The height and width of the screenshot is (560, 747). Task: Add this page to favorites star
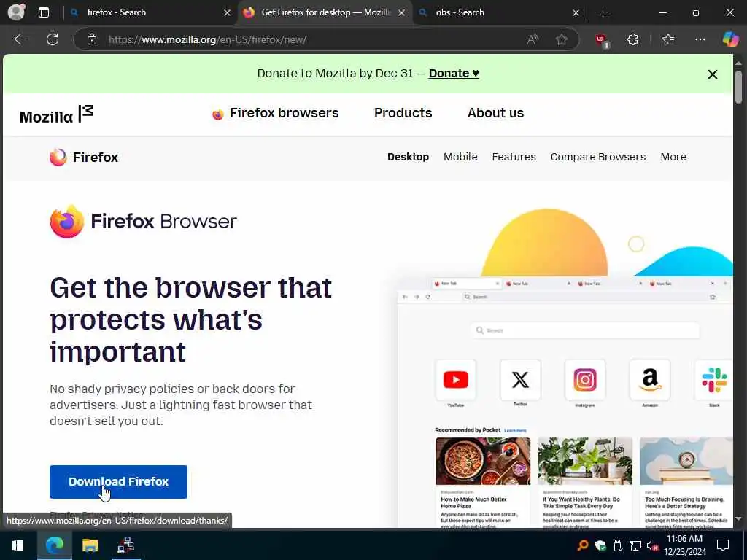pos(562,39)
